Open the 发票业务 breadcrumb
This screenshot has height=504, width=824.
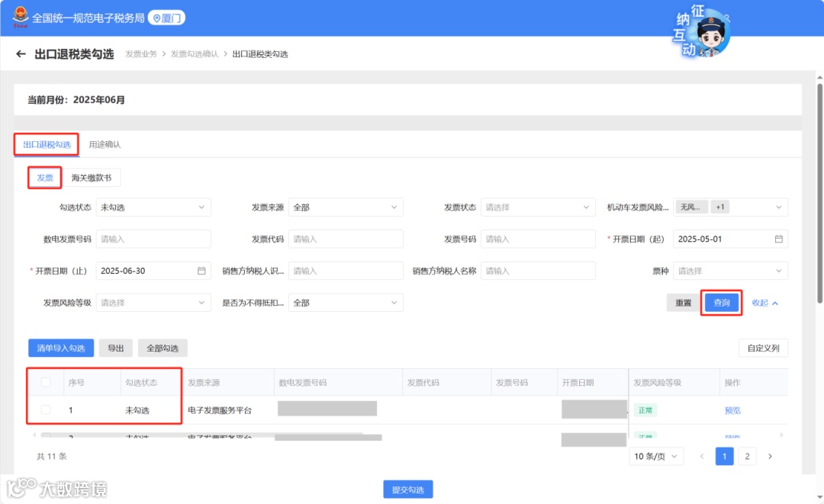tap(141, 54)
